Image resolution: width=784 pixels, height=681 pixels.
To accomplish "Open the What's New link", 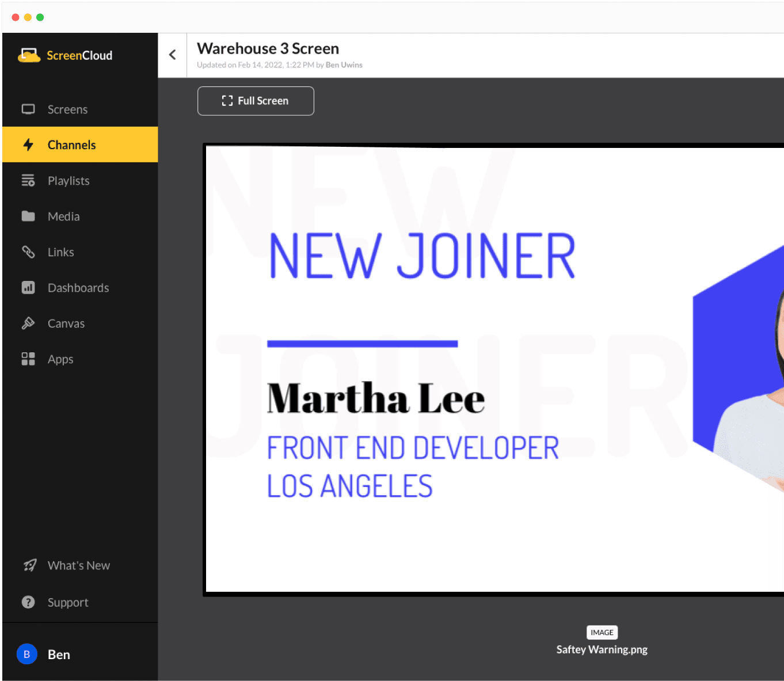I will coord(79,565).
